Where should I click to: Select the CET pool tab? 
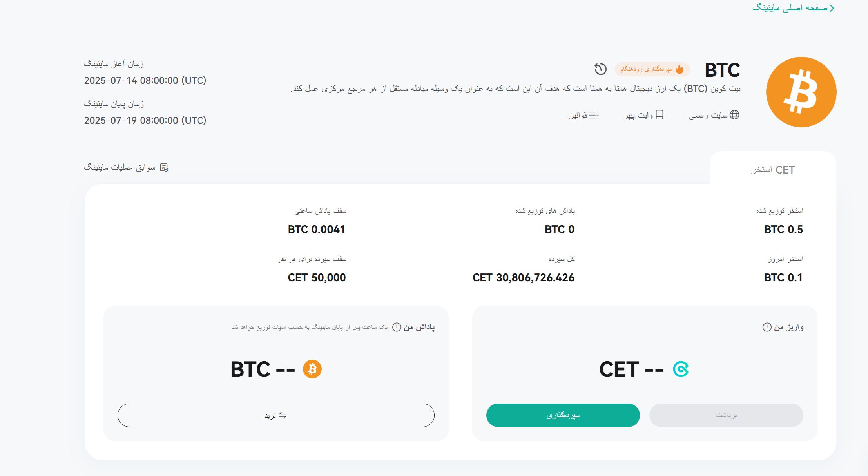point(773,170)
